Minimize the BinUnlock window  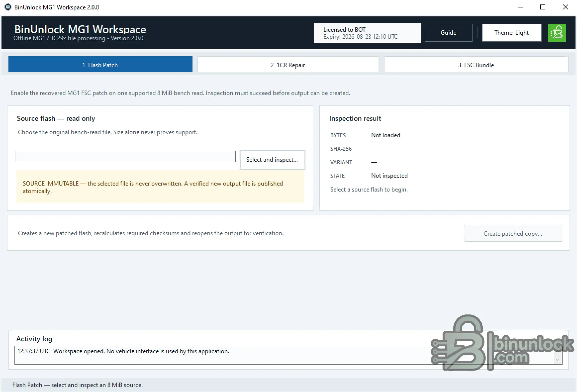tap(520, 7)
